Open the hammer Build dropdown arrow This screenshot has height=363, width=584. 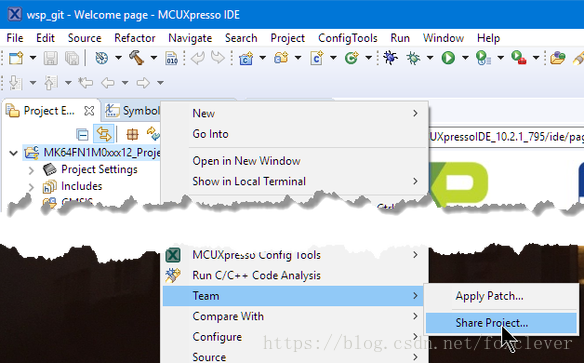point(153,58)
